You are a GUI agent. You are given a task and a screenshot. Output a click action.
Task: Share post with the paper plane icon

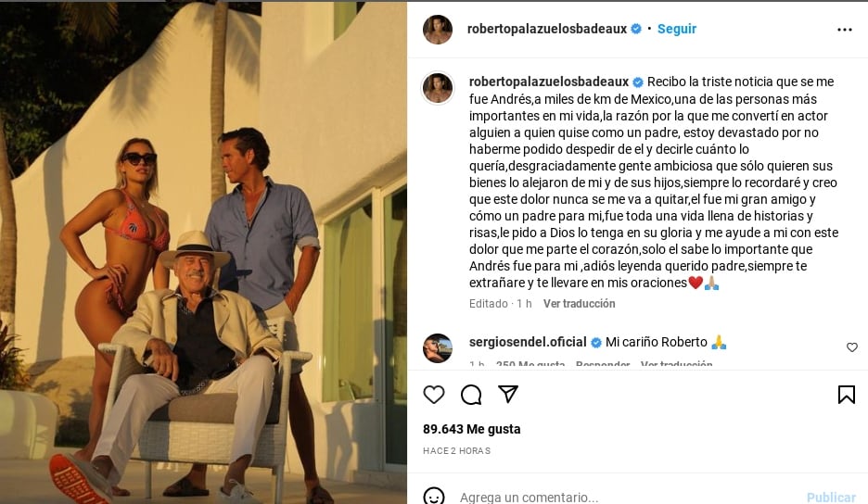point(508,395)
